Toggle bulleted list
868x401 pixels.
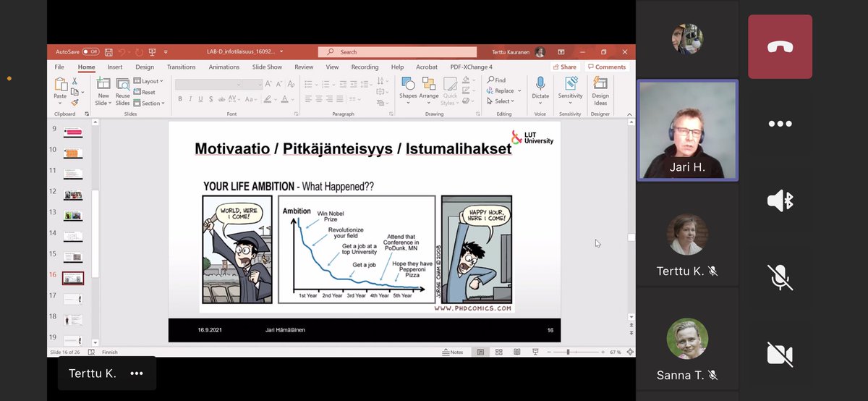coord(308,84)
